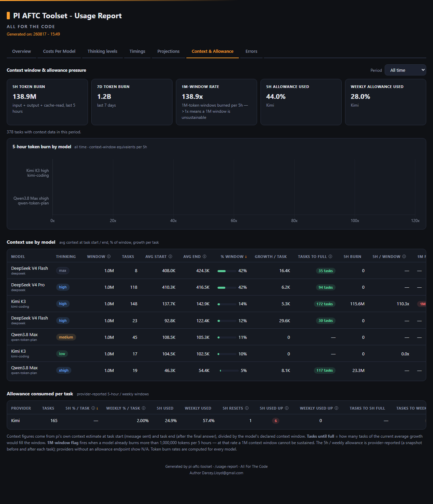Click the 94 tasks badge
433x504 pixels.
pyautogui.click(x=325, y=287)
